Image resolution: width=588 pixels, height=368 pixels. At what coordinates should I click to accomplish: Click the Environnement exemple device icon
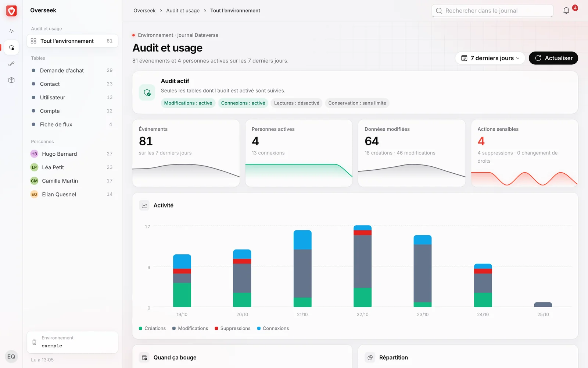pyautogui.click(x=34, y=342)
